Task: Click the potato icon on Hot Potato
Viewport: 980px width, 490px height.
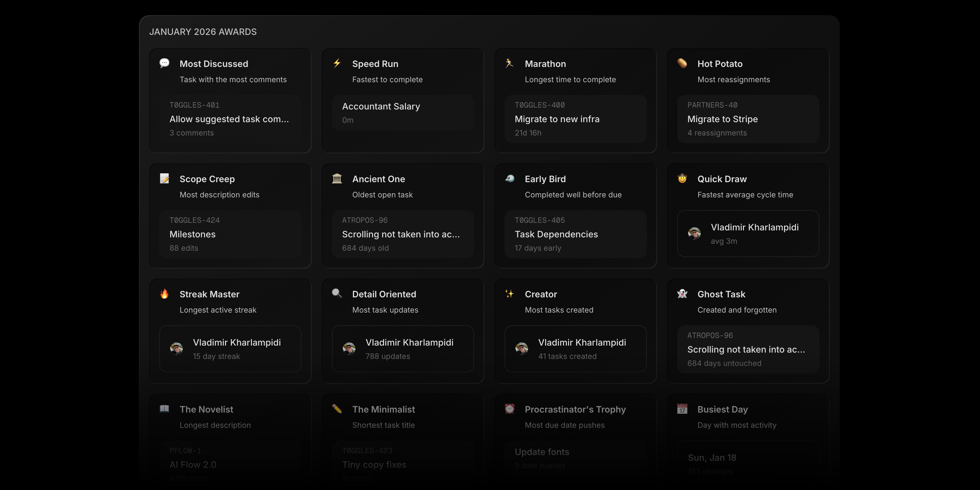Action: tap(682, 63)
